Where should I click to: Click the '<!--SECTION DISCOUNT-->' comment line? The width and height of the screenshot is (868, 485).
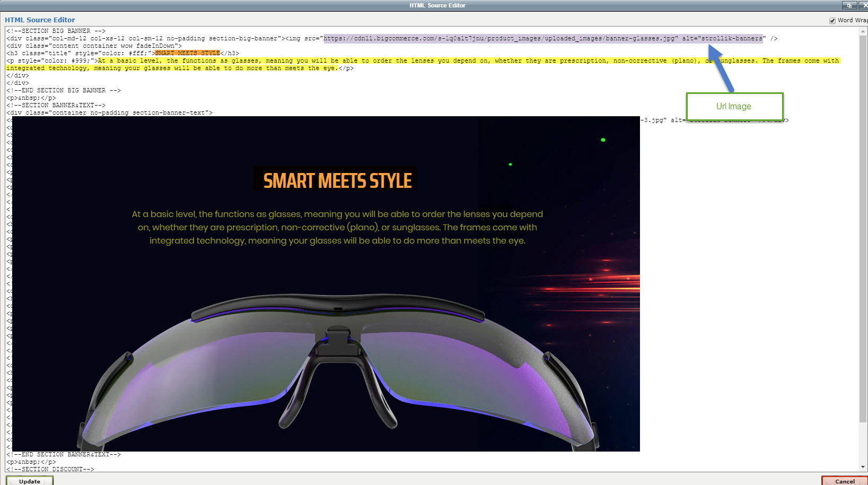50,469
